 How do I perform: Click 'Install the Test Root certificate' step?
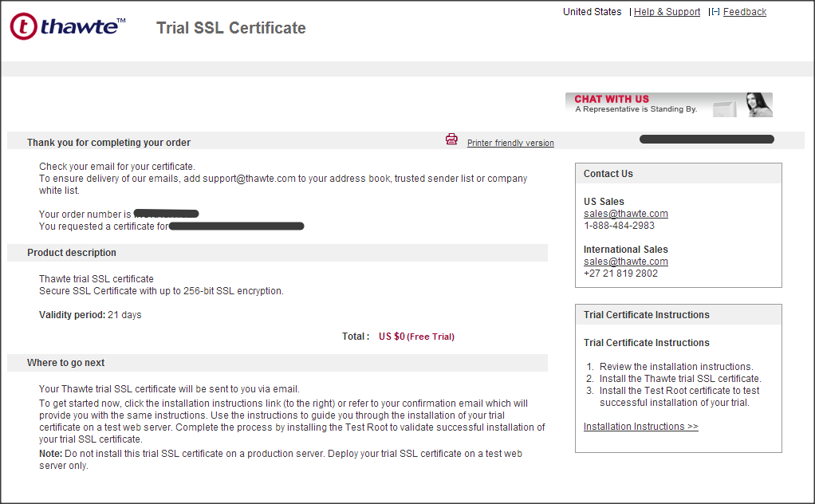point(679,396)
